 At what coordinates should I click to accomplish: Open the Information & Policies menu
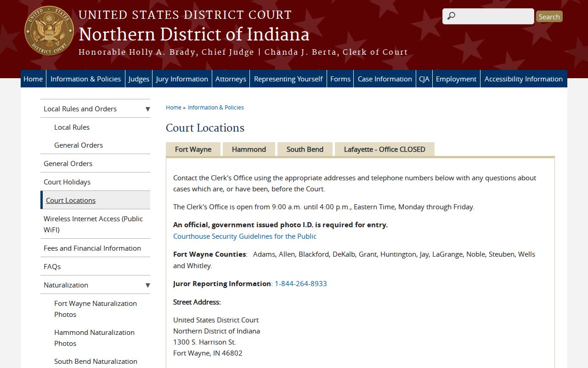(85, 79)
